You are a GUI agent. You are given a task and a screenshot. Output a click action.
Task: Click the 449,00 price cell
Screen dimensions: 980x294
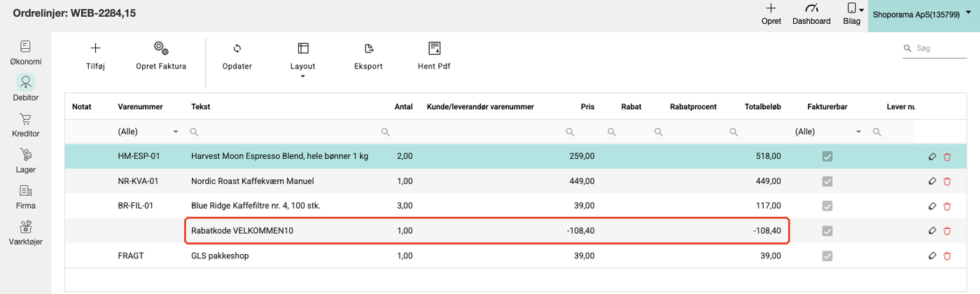tap(582, 181)
